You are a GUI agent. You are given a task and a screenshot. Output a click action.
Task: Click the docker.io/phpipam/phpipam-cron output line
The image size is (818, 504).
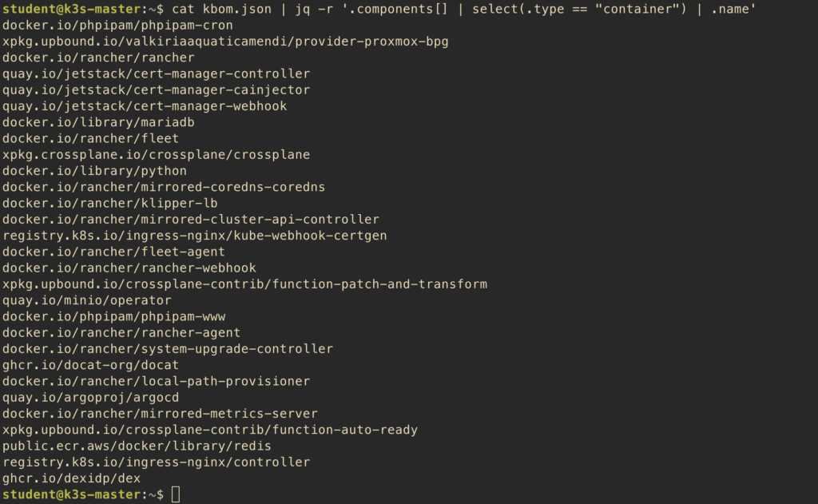tap(117, 25)
